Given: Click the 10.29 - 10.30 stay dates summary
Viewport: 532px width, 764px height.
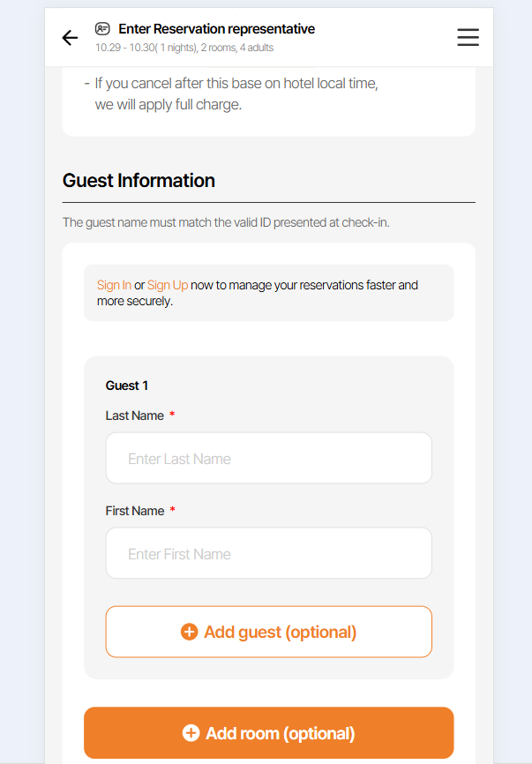Looking at the screenshot, I should coord(184,48).
